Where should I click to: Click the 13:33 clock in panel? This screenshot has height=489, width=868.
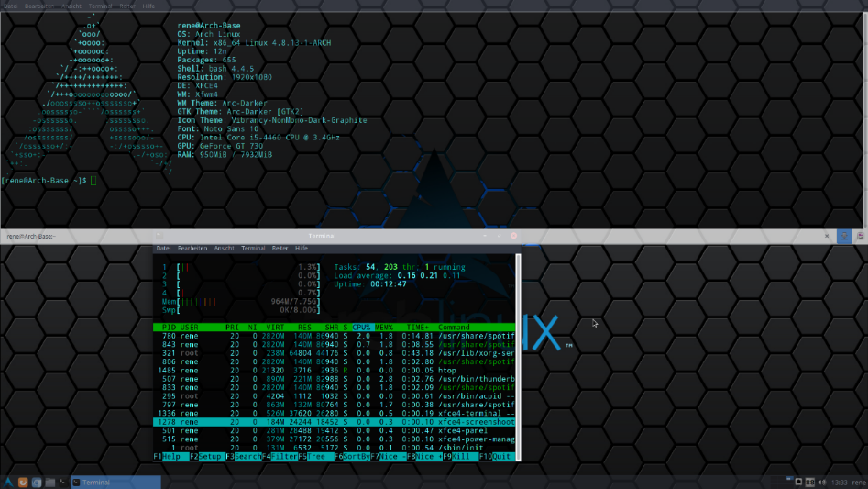(x=840, y=483)
